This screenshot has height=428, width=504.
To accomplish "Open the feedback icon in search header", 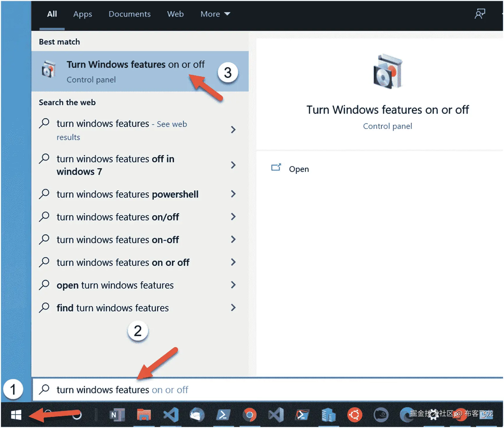I will 480,14.
